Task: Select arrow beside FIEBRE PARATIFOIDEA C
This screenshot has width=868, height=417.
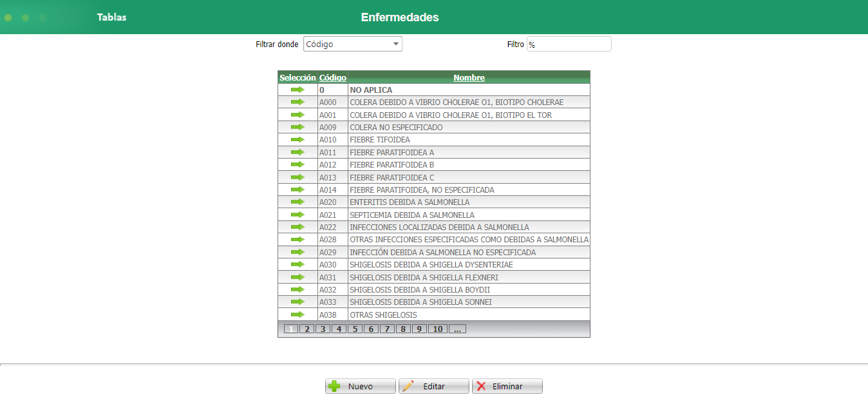Action: click(x=297, y=177)
